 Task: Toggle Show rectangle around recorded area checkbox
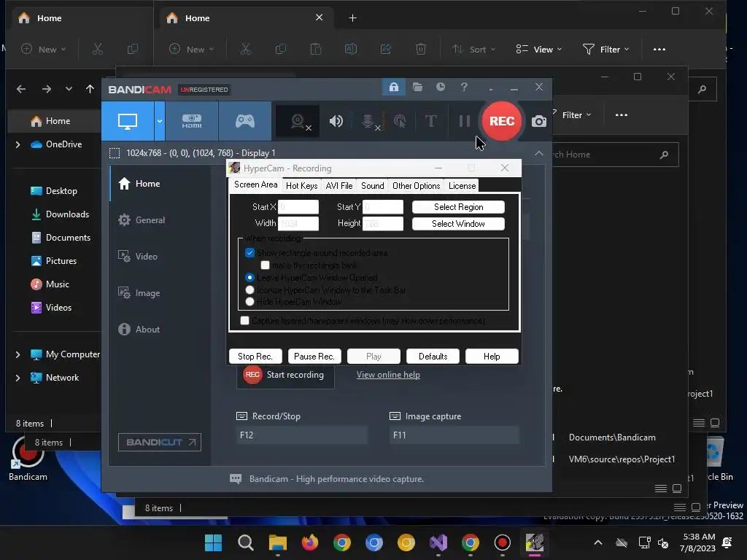(249, 253)
